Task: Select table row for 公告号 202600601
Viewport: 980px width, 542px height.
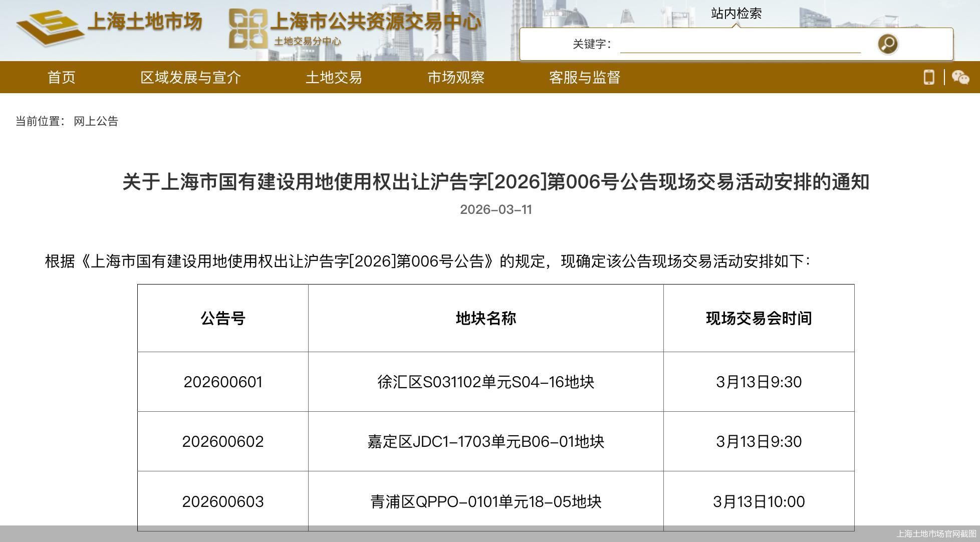Action: tap(222, 382)
